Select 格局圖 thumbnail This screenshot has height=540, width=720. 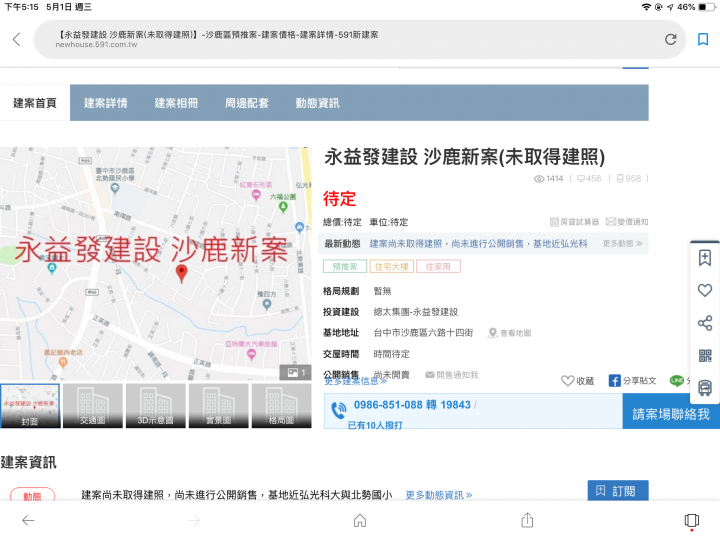[281, 406]
